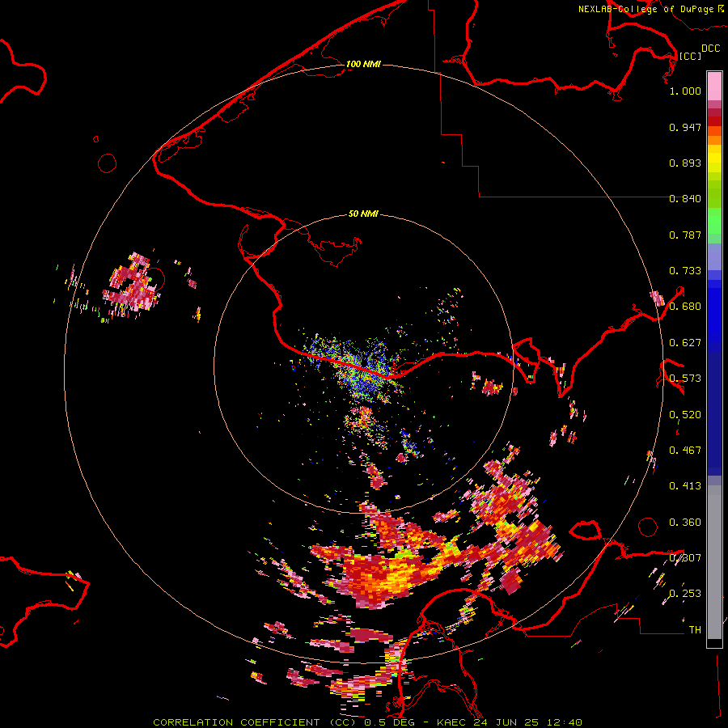
Task: Click the 0.893 color scale value
Action: [x=685, y=163]
